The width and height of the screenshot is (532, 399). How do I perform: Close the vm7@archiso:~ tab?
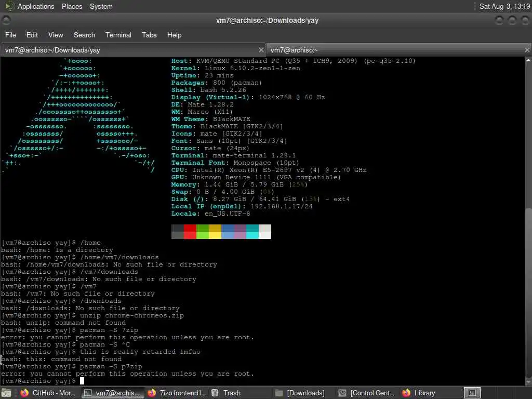[x=527, y=50]
